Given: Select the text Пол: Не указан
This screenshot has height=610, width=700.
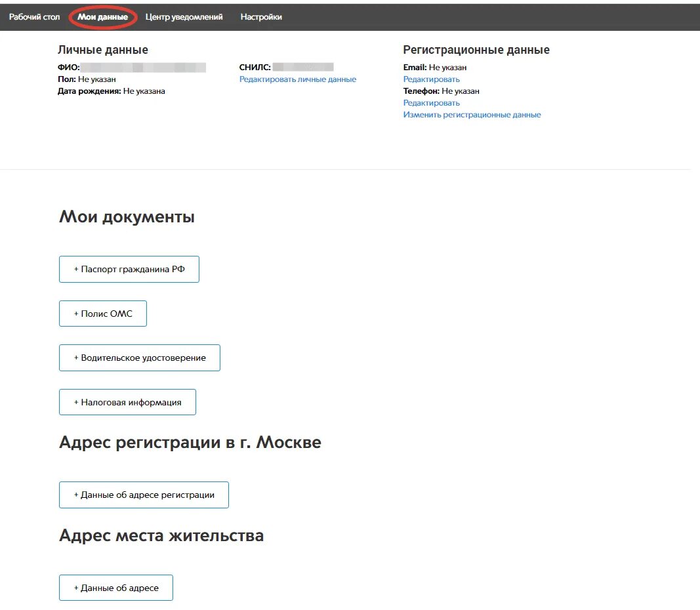Looking at the screenshot, I should tap(87, 79).
